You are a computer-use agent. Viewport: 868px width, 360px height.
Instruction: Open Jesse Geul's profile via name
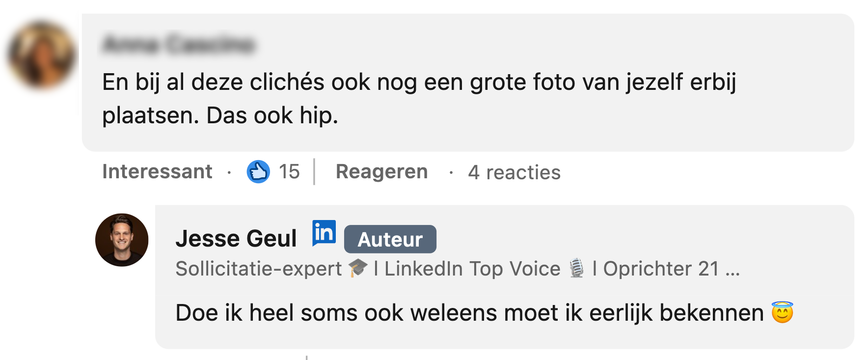pos(236,239)
